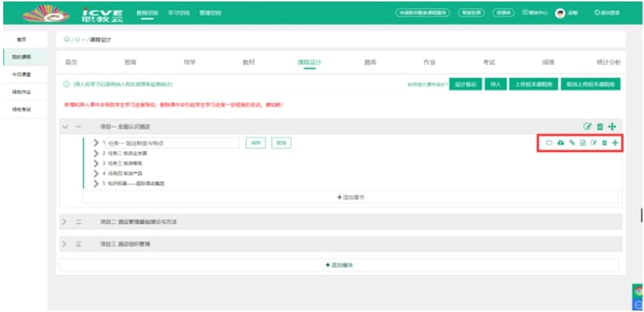The image size is (644, 312).
Task: Expand the 项目三 module
Action: (x=64, y=244)
